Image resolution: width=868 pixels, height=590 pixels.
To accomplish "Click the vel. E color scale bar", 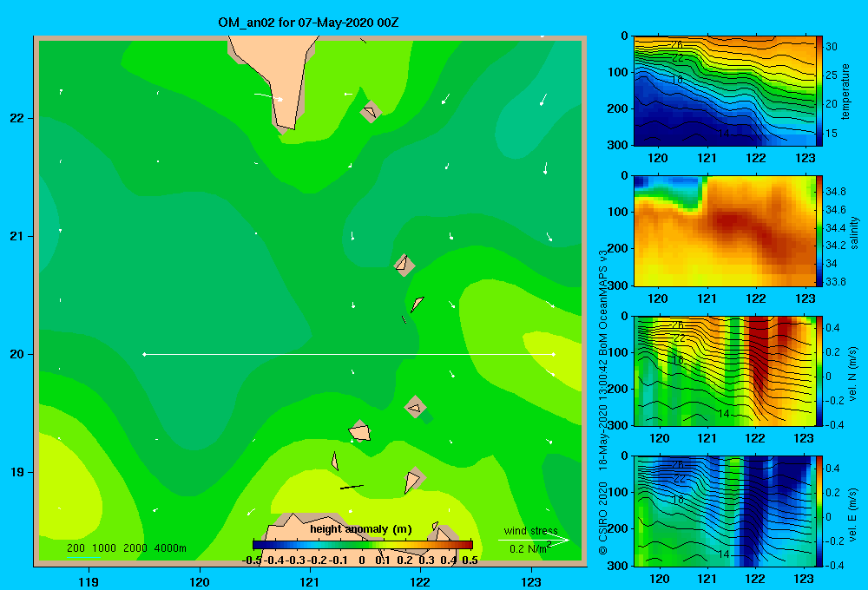I will [819, 511].
